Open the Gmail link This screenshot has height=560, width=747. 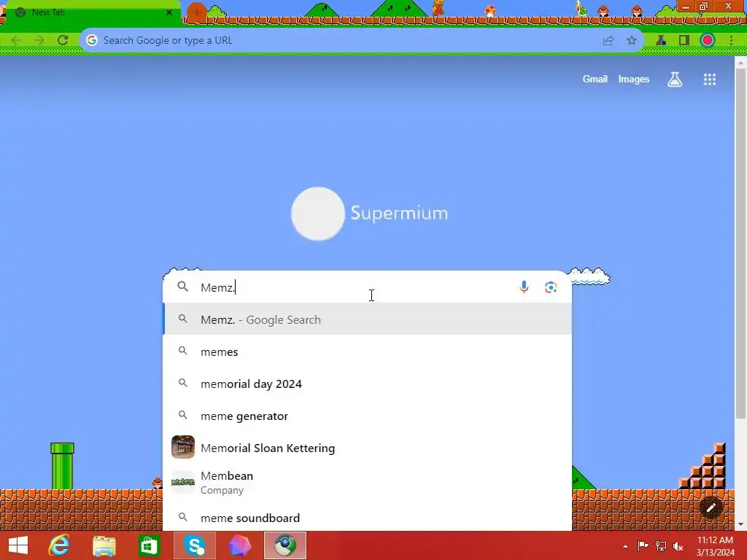click(x=595, y=79)
